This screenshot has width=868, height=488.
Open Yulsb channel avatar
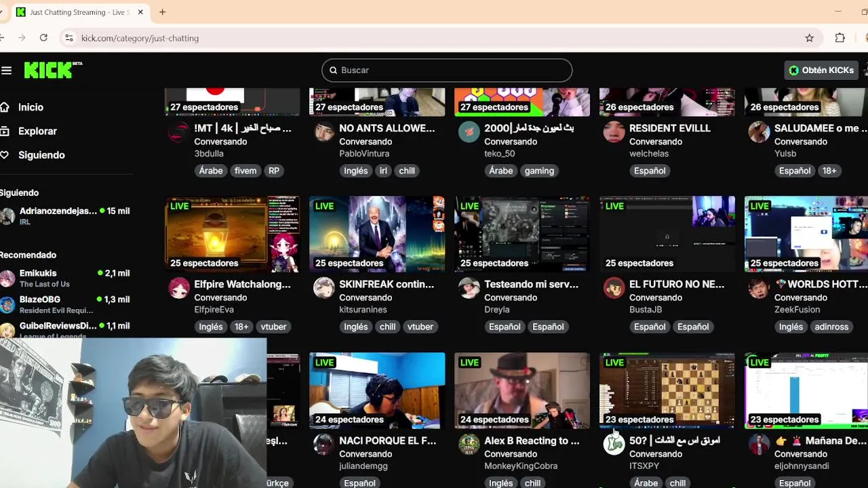click(759, 132)
